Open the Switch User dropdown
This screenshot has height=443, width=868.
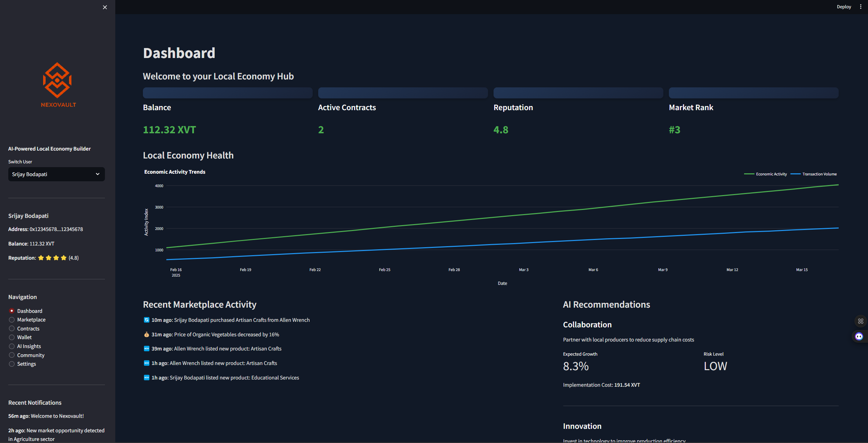(x=52, y=174)
